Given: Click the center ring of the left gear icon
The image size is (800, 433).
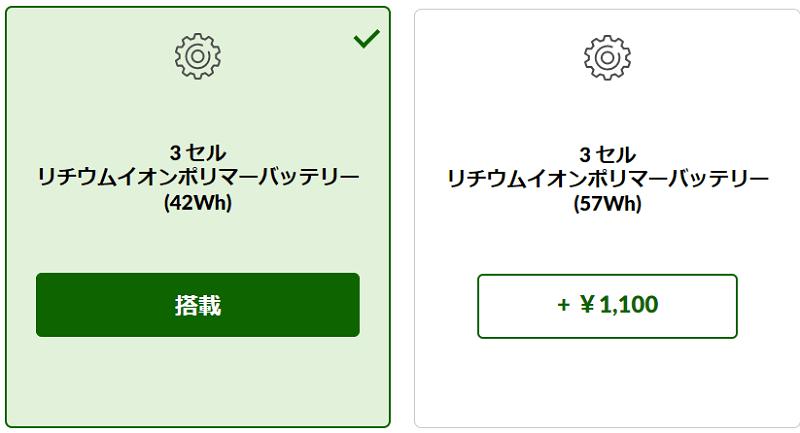Looking at the screenshot, I should (x=198, y=56).
